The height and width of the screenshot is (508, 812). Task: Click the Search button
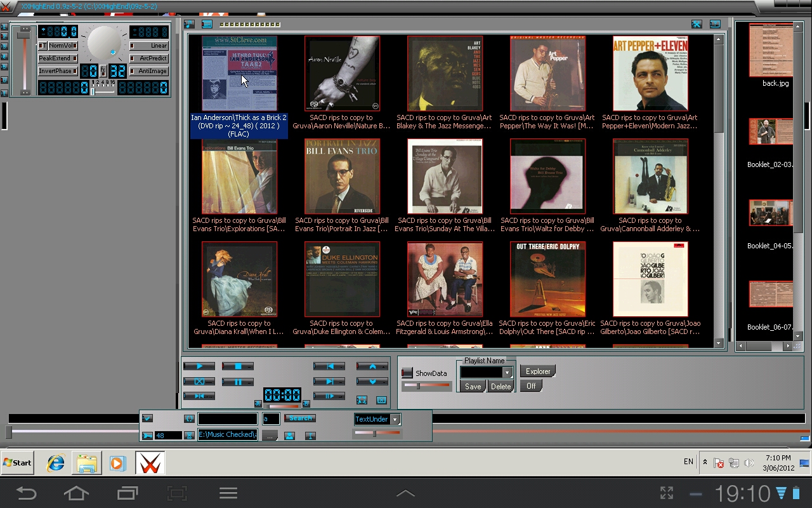tap(300, 418)
